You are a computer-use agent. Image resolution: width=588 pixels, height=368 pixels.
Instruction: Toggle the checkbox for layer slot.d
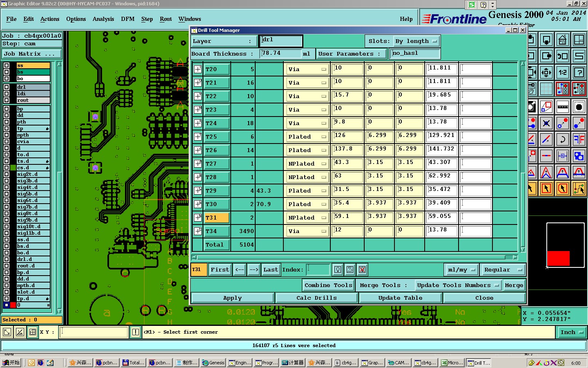tap(7, 292)
